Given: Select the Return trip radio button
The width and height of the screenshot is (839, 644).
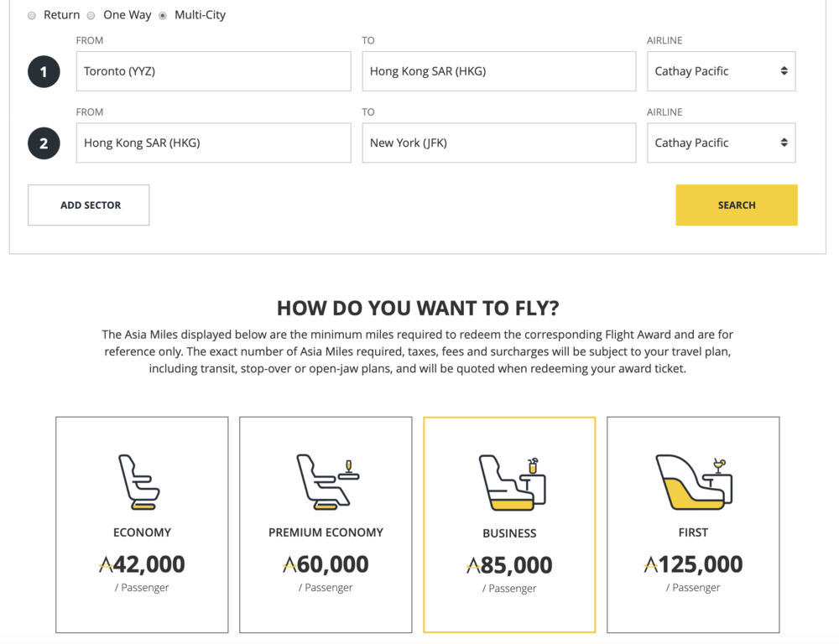Looking at the screenshot, I should (x=32, y=16).
